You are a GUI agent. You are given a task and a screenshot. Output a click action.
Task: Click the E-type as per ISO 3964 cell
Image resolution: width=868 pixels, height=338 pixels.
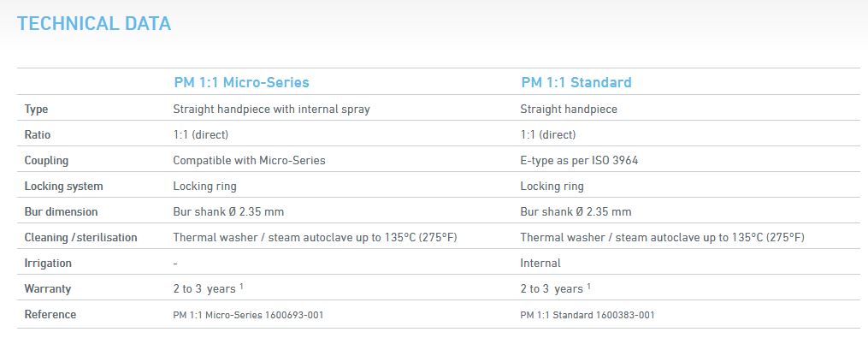579,161
